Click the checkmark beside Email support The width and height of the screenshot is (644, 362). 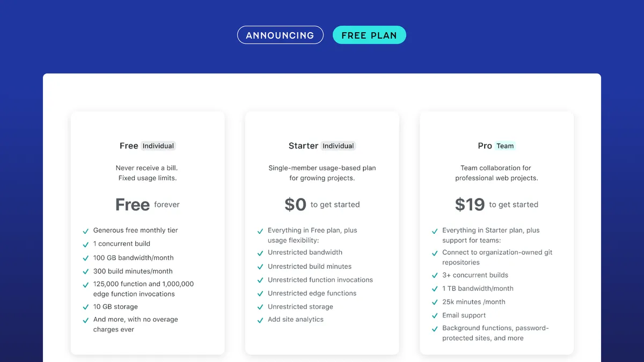434,315
